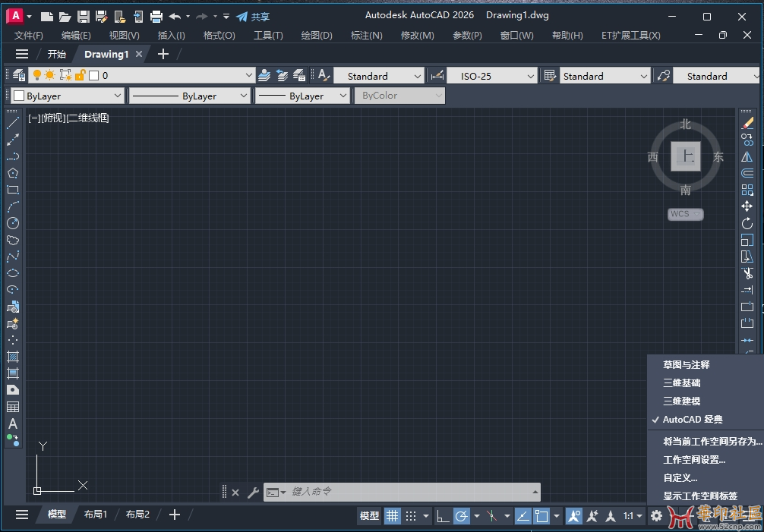Click the Plot printer icon

click(156, 17)
